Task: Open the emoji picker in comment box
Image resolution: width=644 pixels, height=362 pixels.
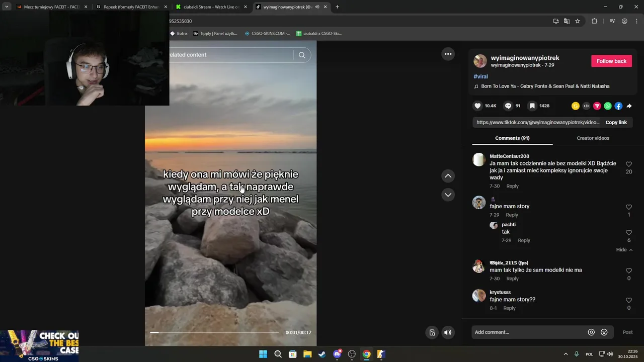Action: tap(604, 332)
